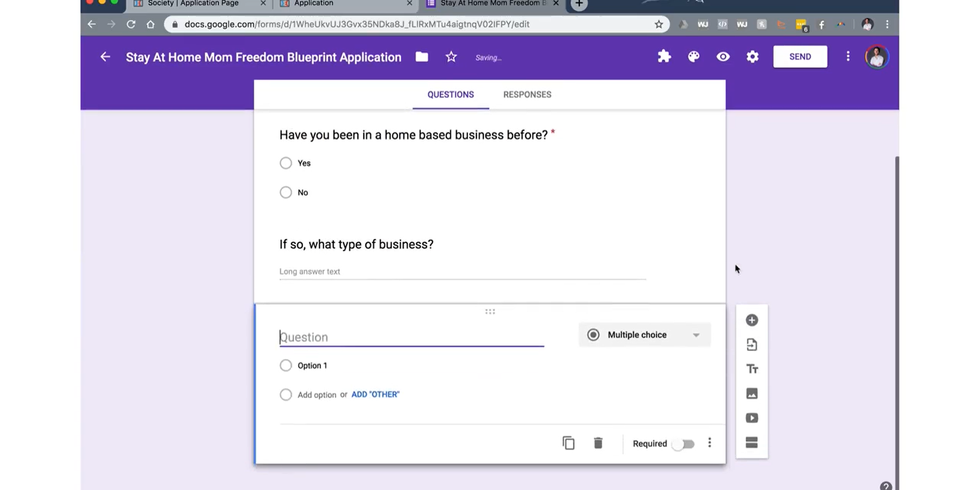The height and width of the screenshot is (490, 980).
Task: Click the form title in header
Action: [x=263, y=57]
